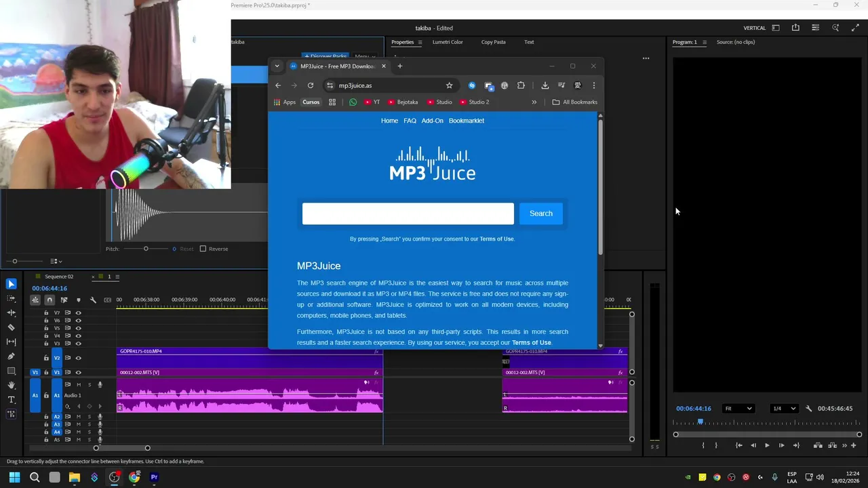Open the Properties panel menu
Screen dimensions: 868x488
click(420, 42)
